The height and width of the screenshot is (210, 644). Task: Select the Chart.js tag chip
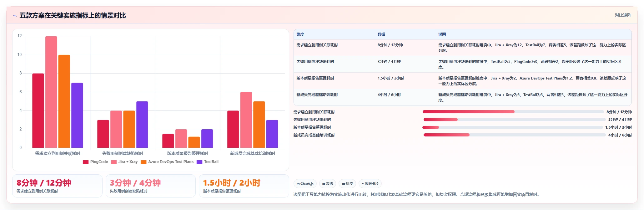coord(305,184)
